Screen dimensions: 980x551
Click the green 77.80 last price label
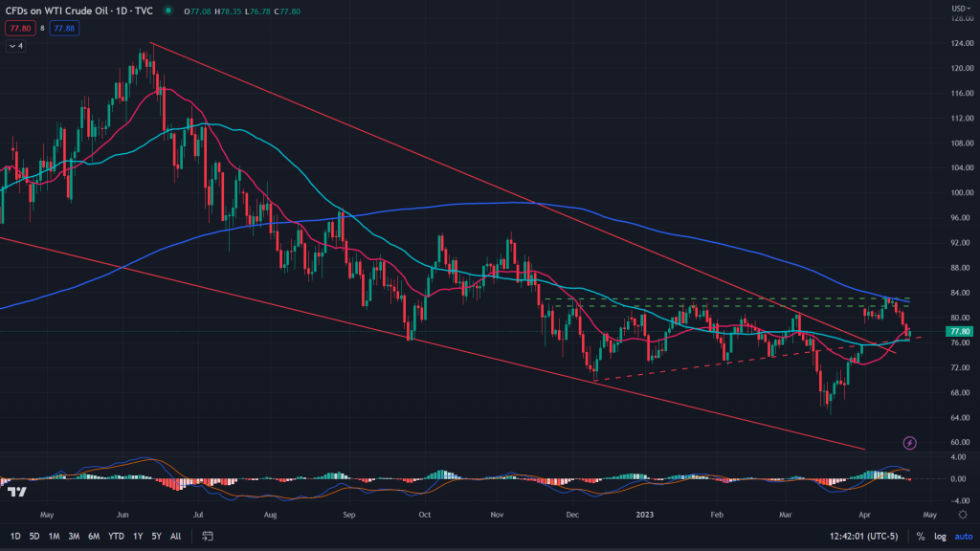(x=959, y=331)
